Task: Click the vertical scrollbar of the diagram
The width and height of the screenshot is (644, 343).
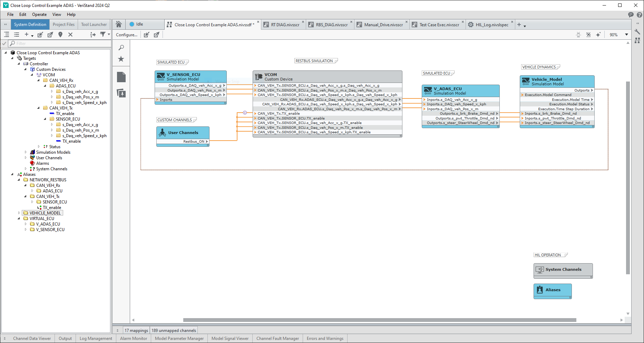Action: coord(628,178)
